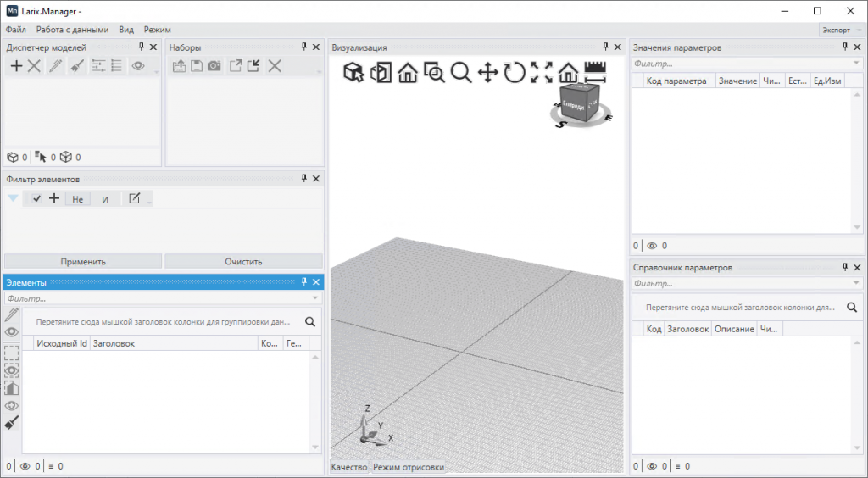Screen dimensions: 868x478
Task: Click the floppy disk save icon in Наборы
Action: coord(197,66)
